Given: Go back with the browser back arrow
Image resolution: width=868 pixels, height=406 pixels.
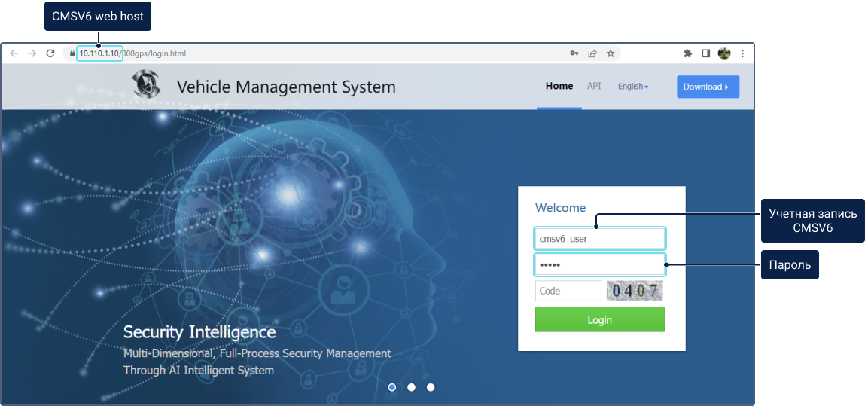Looking at the screenshot, I should (x=14, y=53).
